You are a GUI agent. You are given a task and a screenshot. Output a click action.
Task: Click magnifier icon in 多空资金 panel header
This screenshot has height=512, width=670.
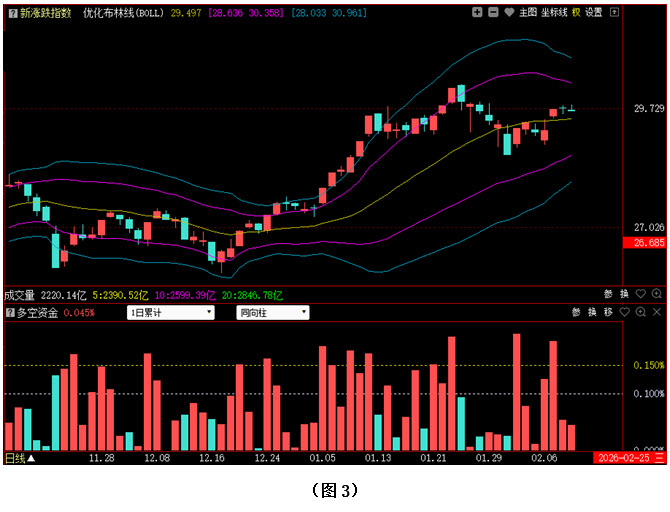(640, 313)
